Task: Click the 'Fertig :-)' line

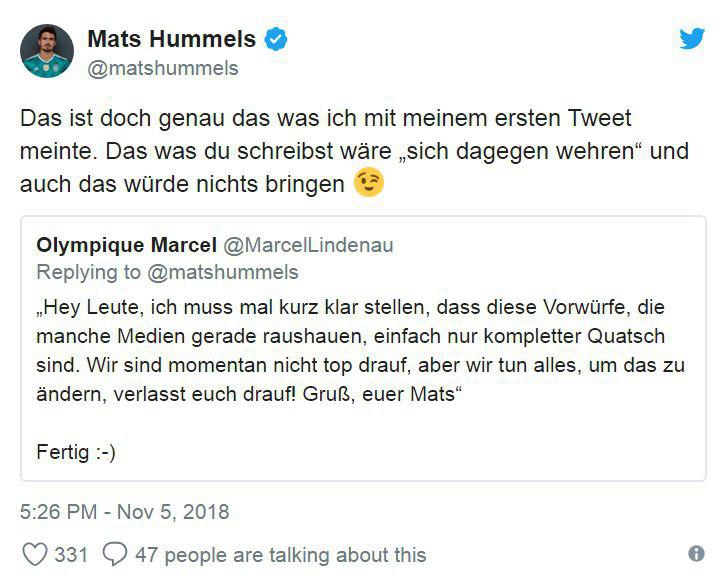Action: (77, 451)
